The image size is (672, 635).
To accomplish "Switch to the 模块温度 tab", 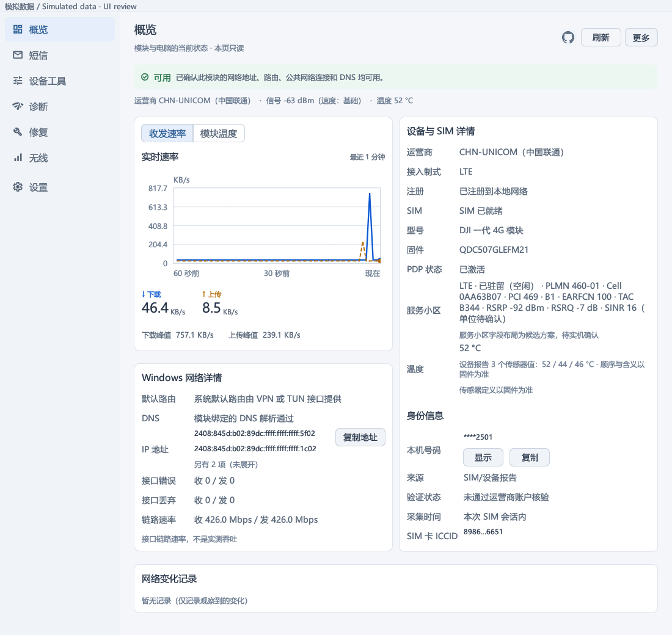I will (219, 133).
